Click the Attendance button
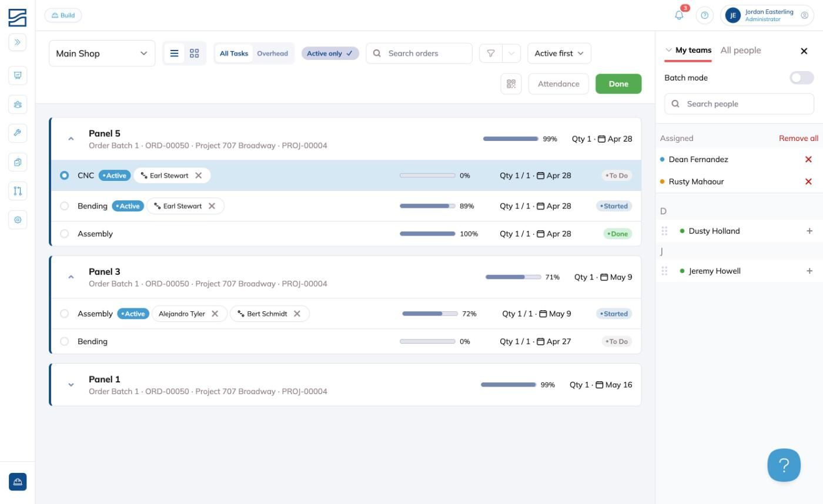 pos(558,84)
